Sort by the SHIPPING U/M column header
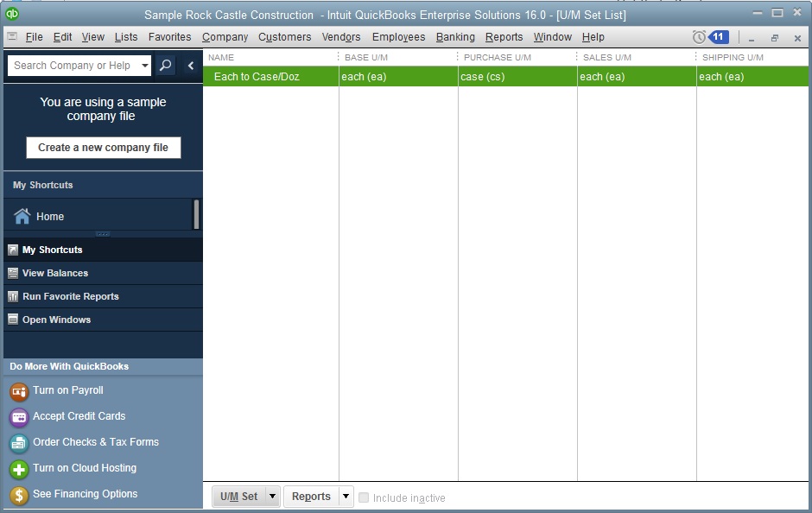 tap(753, 58)
